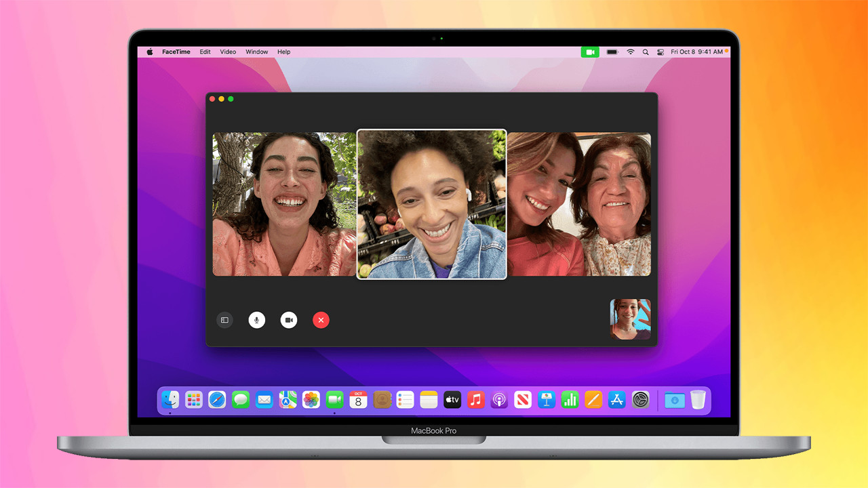868x488 pixels.
Task: Open Notes from the dock
Action: [429, 400]
